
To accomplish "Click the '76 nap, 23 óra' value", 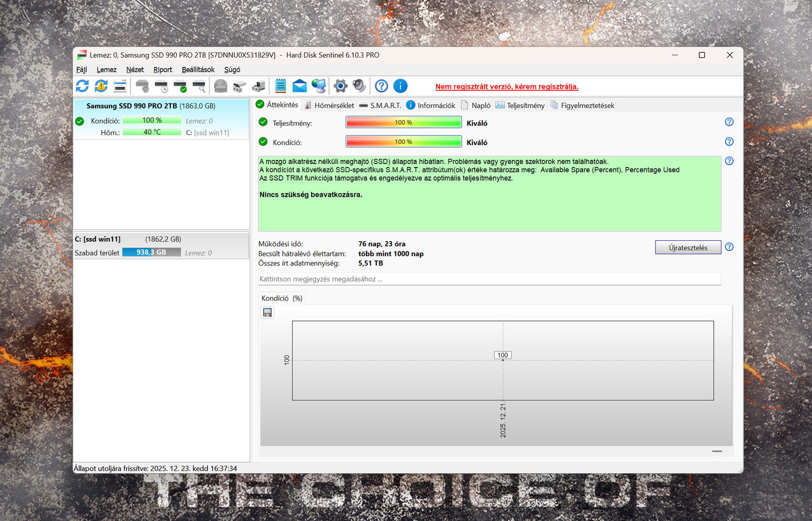I will point(382,244).
